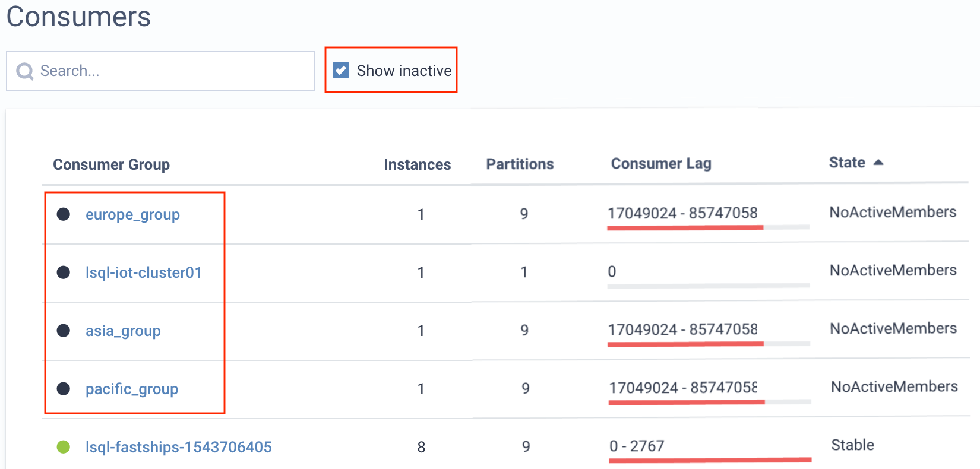Select asia_group lag value 17049024 - 85747058
Image resolution: width=980 pixels, height=469 pixels.
click(683, 329)
